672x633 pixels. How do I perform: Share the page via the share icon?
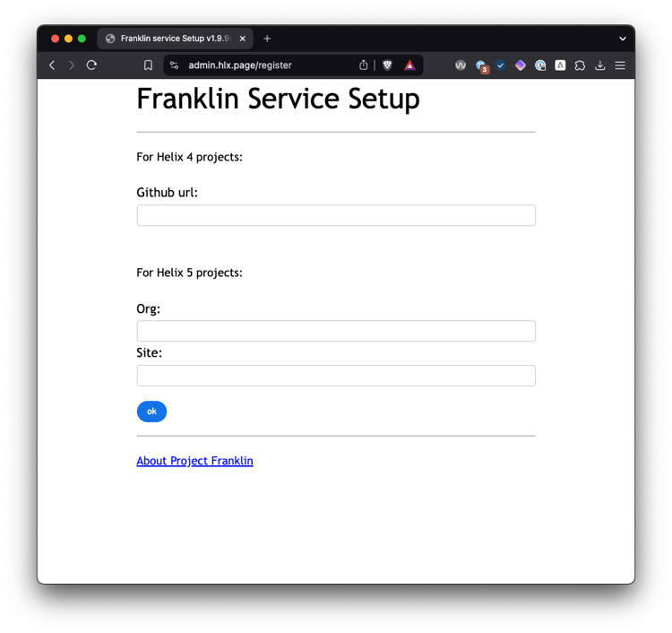[x=364, y=65]
